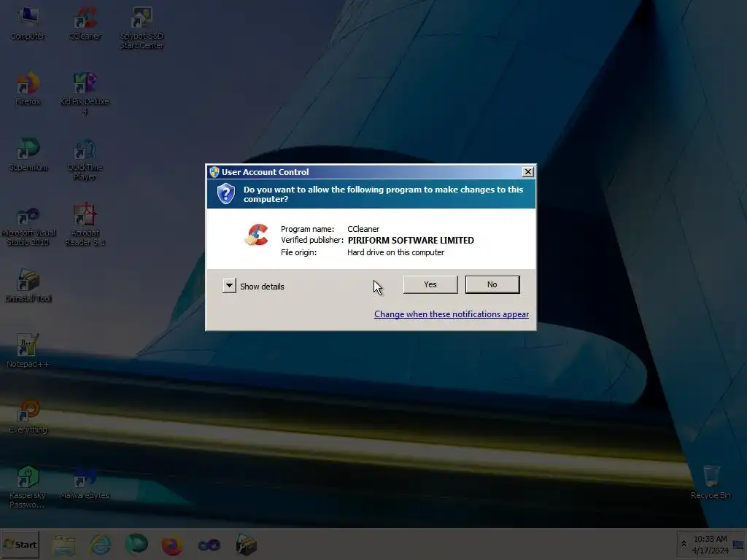Open Acrobat Reader 8.1 shortcut
Screen dimensions: 747x560
[x=85, y=225]
